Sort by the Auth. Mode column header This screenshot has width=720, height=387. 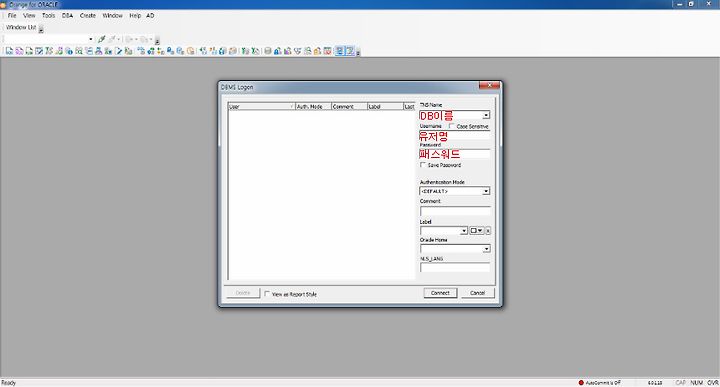(x=313, y=107)
